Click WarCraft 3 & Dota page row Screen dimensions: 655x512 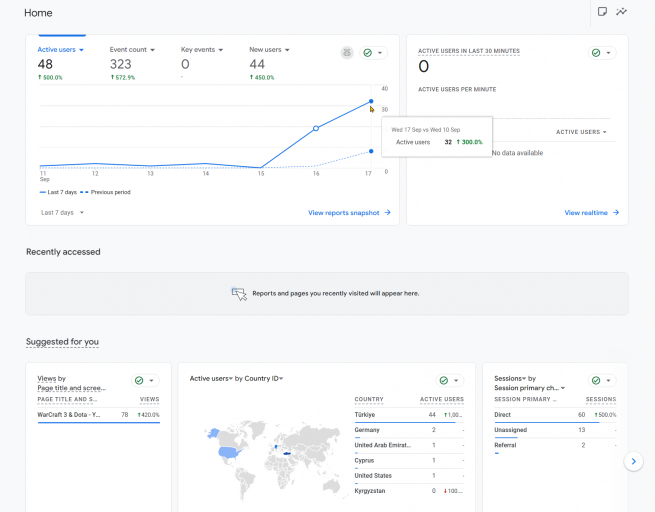(98, 415)
